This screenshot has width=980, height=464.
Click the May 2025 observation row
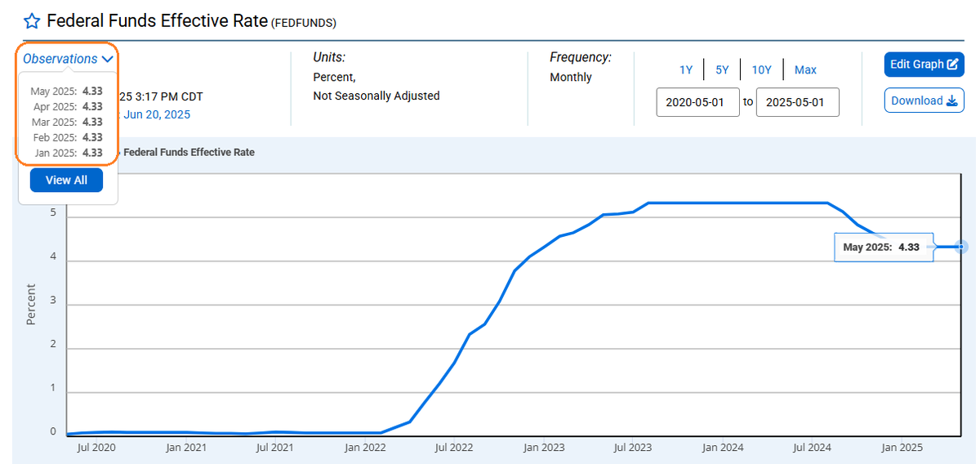pos(66,91)
